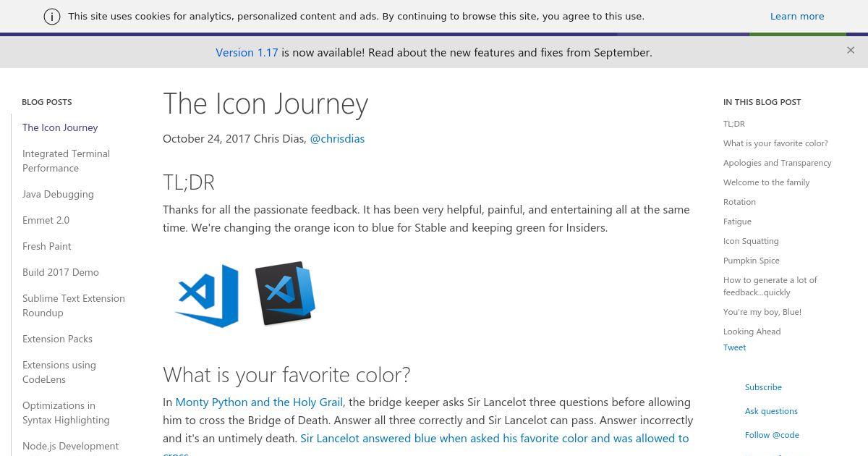Open the Emmet 2.0 blog post

click(x=46, y=220)
